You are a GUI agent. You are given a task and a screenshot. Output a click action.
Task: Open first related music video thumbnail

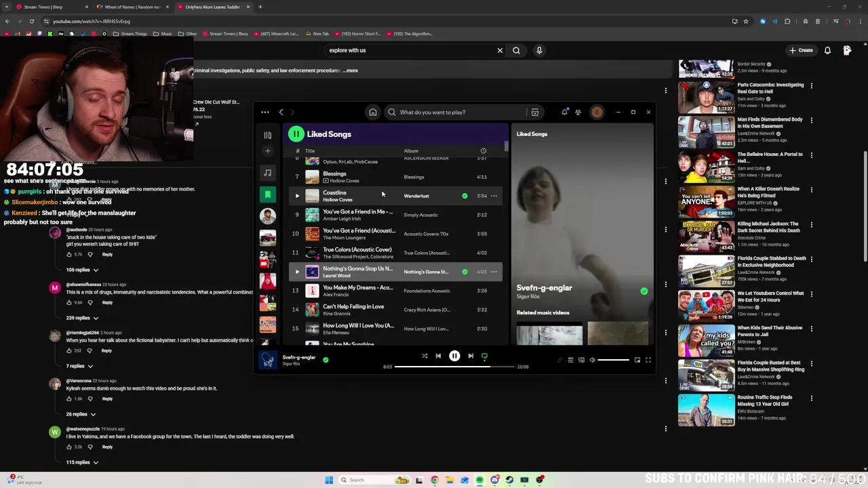point(549,334)
